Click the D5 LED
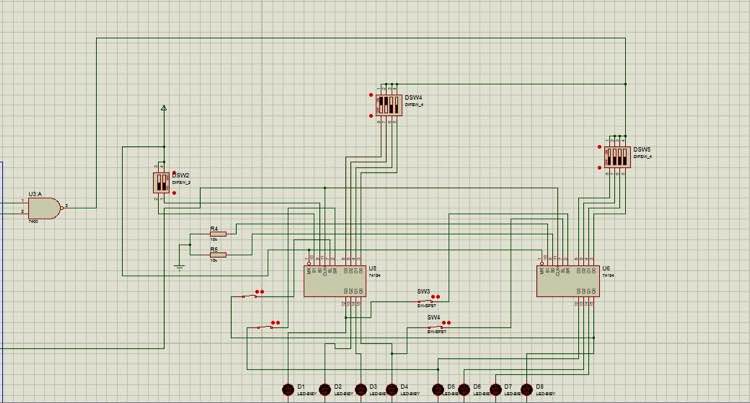This screenshot has width=750, height=403. click(438, 390)
